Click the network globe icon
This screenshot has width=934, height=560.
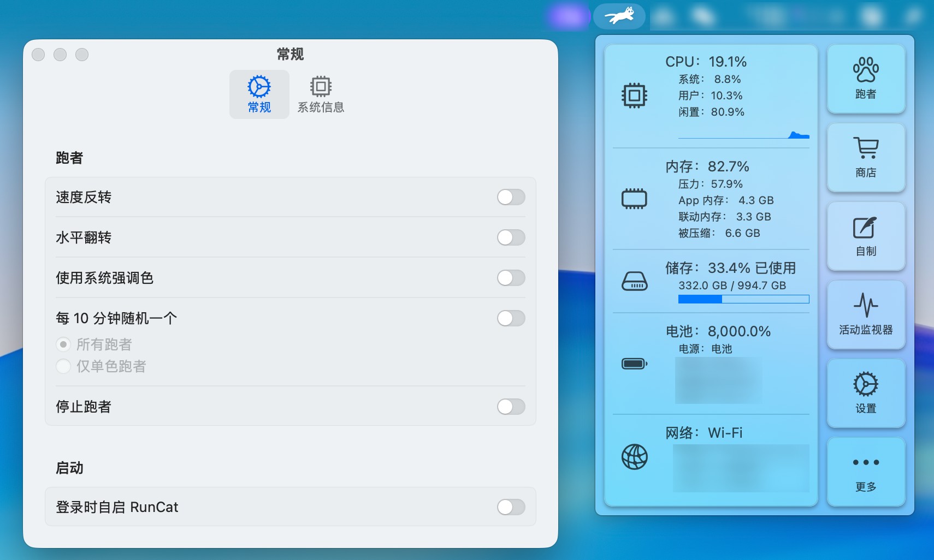(x=634, y=457)
